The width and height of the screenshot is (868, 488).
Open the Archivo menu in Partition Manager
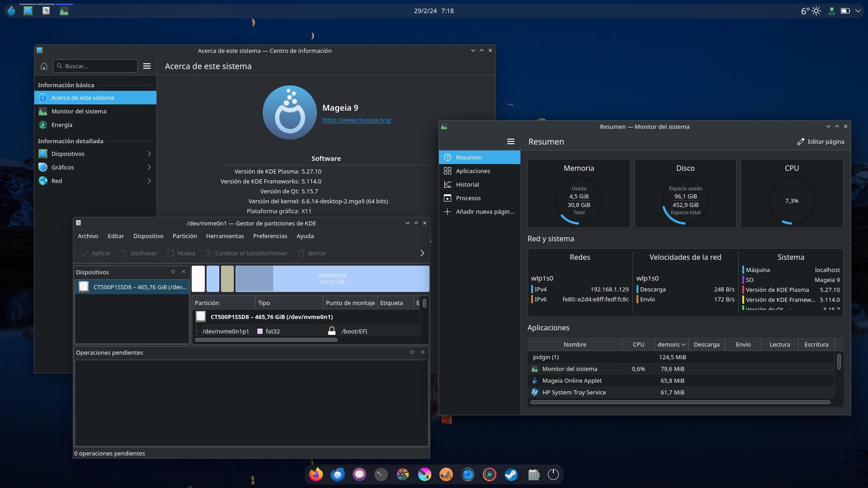click(x=88, y=236)
